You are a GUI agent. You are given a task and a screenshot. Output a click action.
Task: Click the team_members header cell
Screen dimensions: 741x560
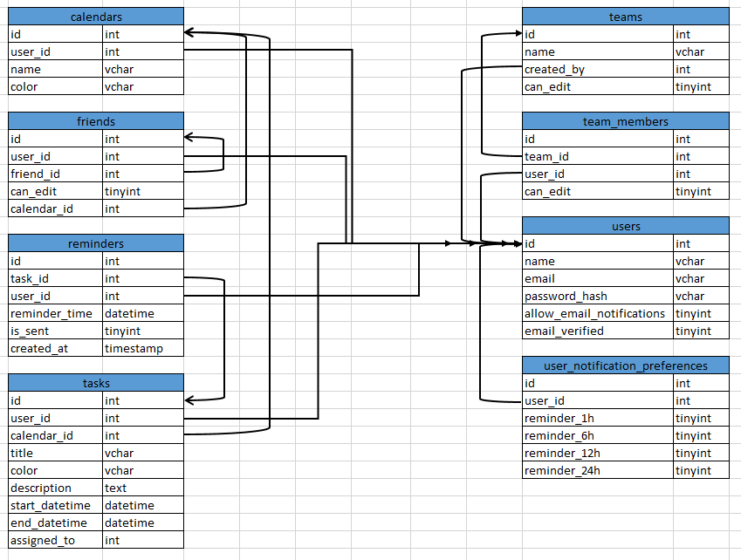pos(625,121)
